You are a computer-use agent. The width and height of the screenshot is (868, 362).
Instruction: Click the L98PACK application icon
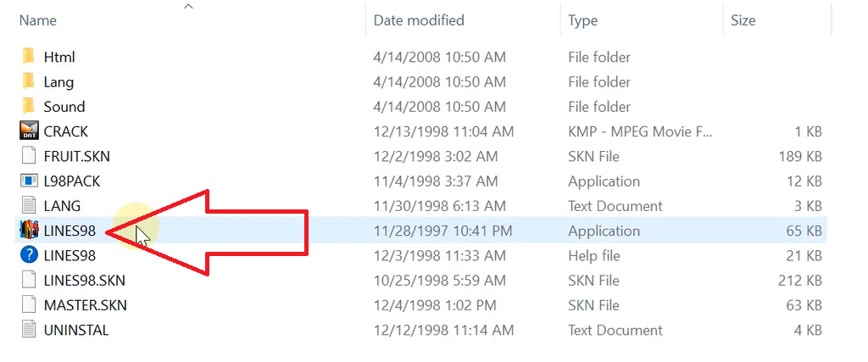point(29,181)
